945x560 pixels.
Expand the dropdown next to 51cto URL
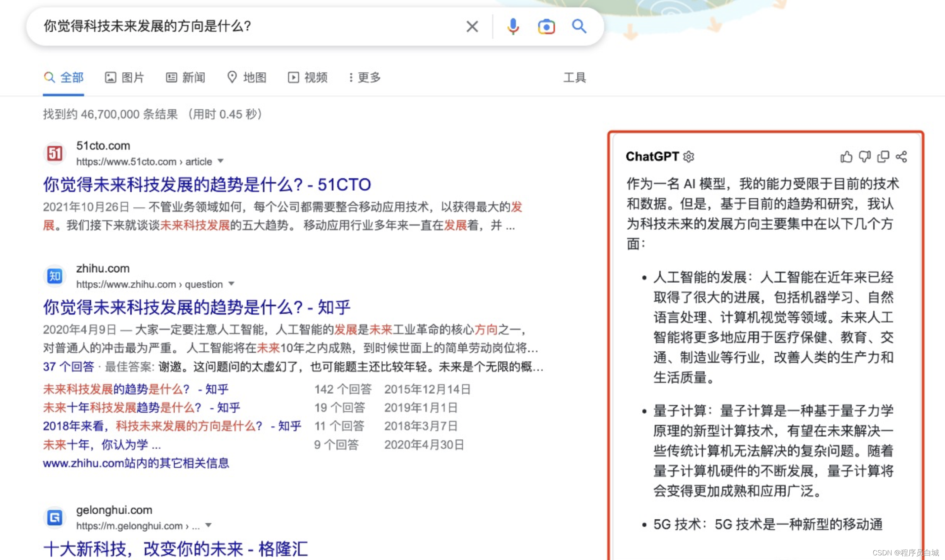tap(221, 161)
